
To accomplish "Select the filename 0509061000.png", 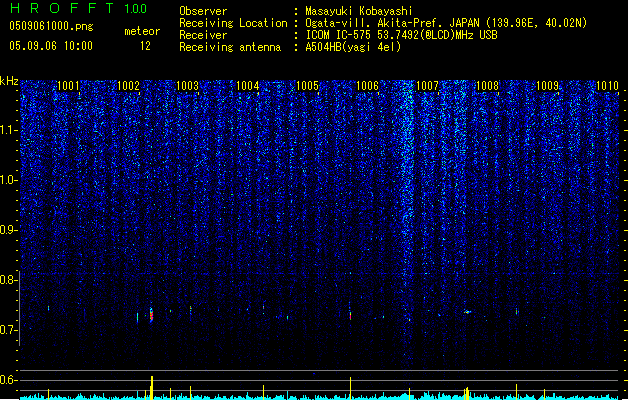I will tap(51, 26).
